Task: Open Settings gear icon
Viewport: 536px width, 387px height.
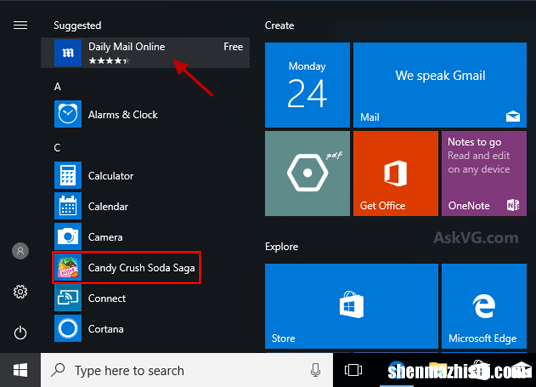Action: 20,292
